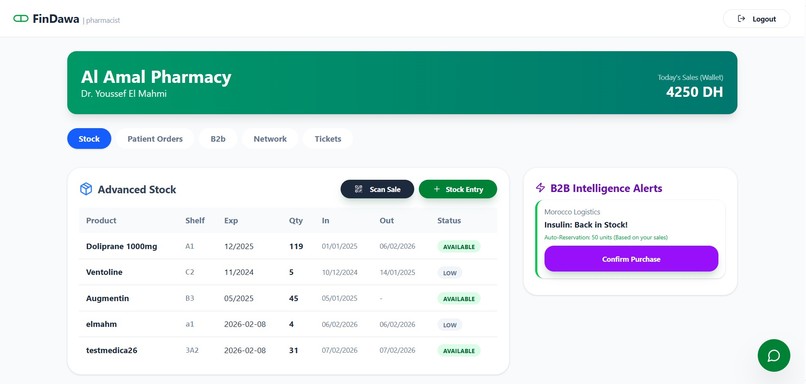The image size is (806, 384).
Task: Click Dr. Youssef El Mahmi name
Action: (x=123, y=94)
